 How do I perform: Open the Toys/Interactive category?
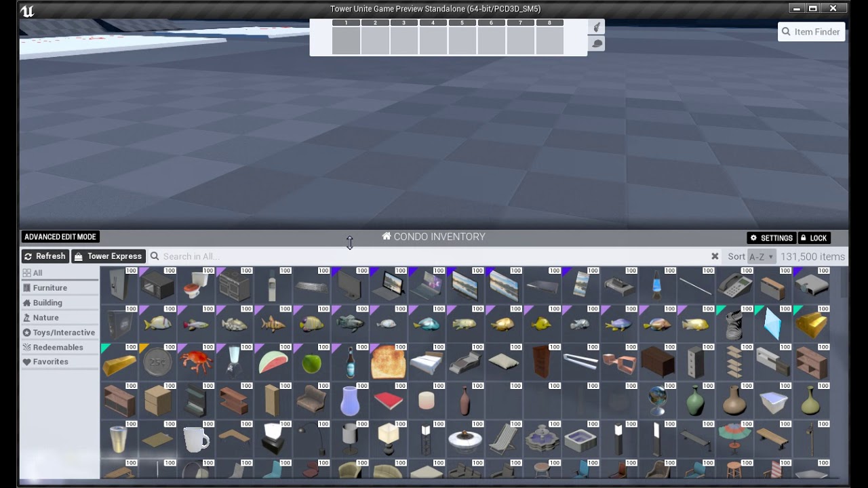(59, 333)
